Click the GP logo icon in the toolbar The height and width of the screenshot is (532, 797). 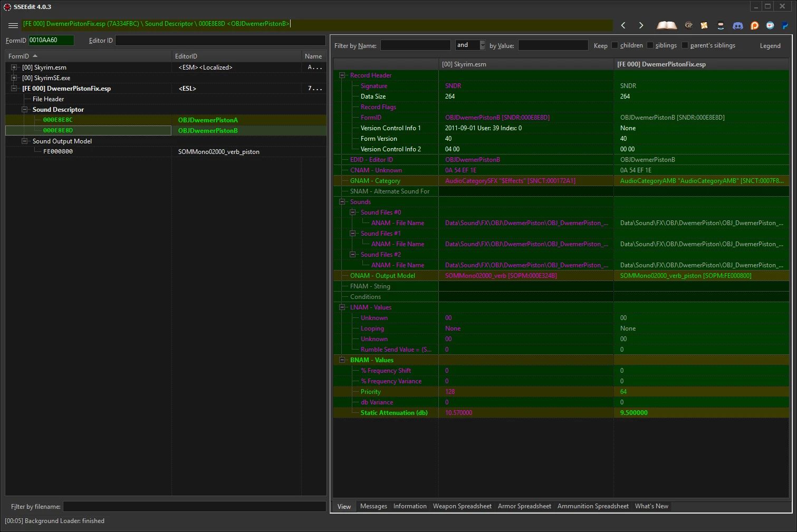click(688, 25)
